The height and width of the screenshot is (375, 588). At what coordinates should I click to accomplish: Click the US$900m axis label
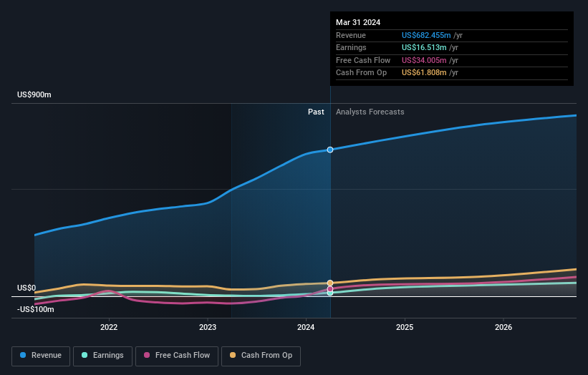click(x=34, y=94)
